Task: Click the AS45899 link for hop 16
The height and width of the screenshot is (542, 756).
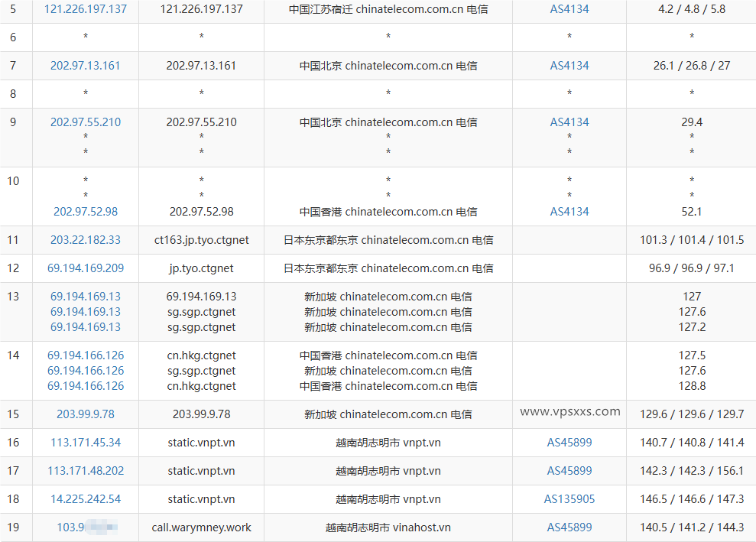Action: 569,443
